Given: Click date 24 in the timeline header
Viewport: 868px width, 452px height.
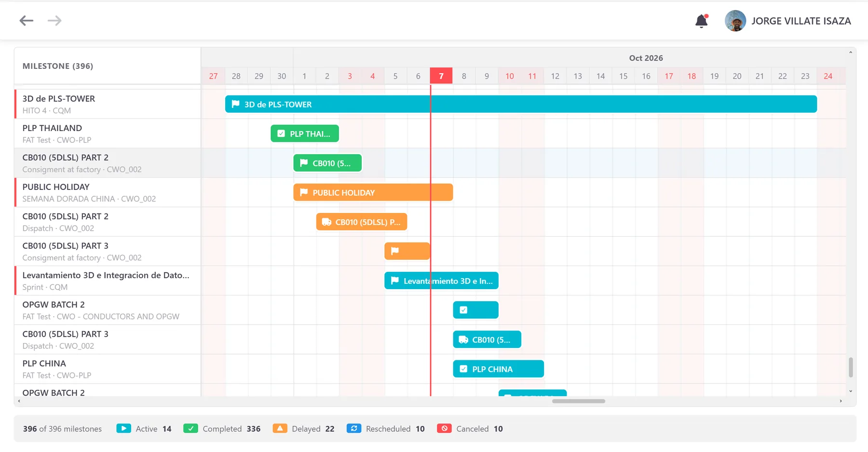Looking at the screenshot, I should [x=828, y=76].
